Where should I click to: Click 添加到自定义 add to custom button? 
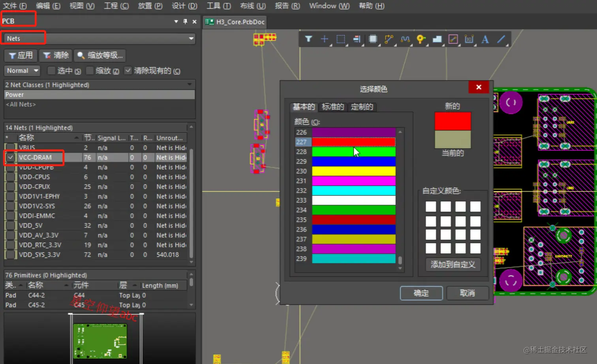tap(453, 264)
